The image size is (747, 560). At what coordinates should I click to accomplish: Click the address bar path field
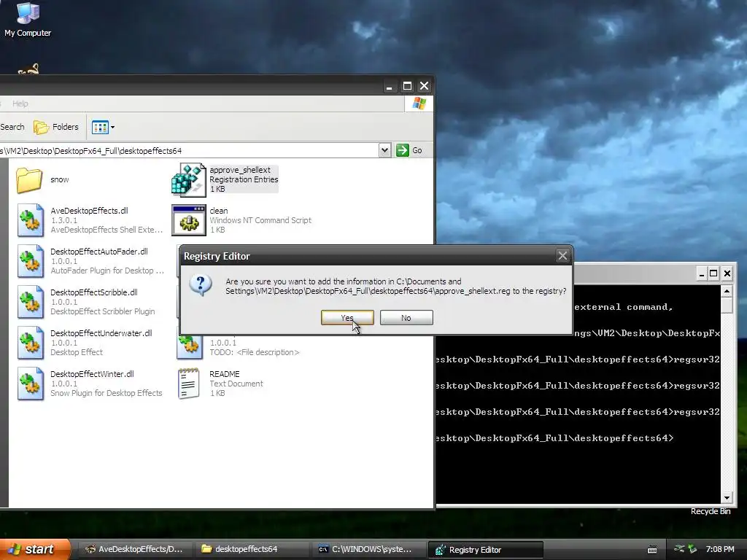(190, 150)
